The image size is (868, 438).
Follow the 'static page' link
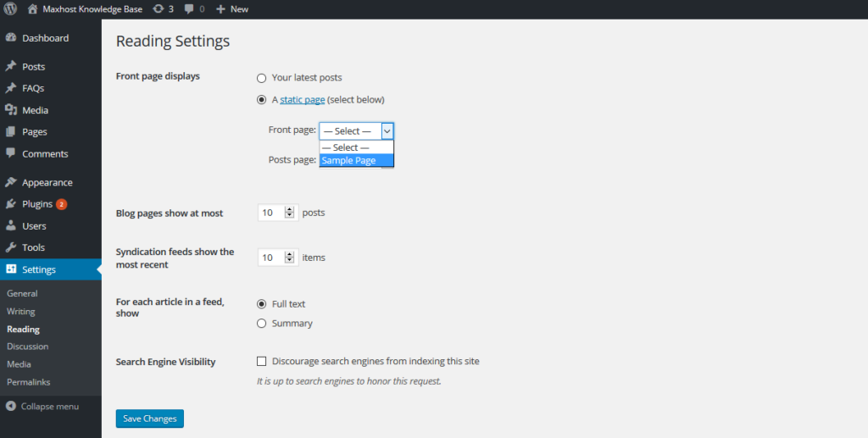coord(303,100)
